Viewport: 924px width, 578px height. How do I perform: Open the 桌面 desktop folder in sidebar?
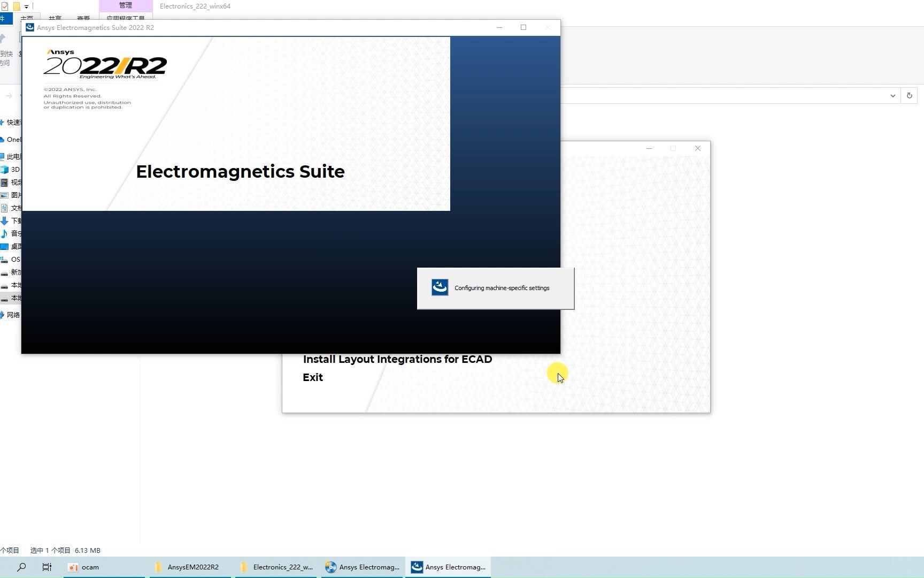11,247
